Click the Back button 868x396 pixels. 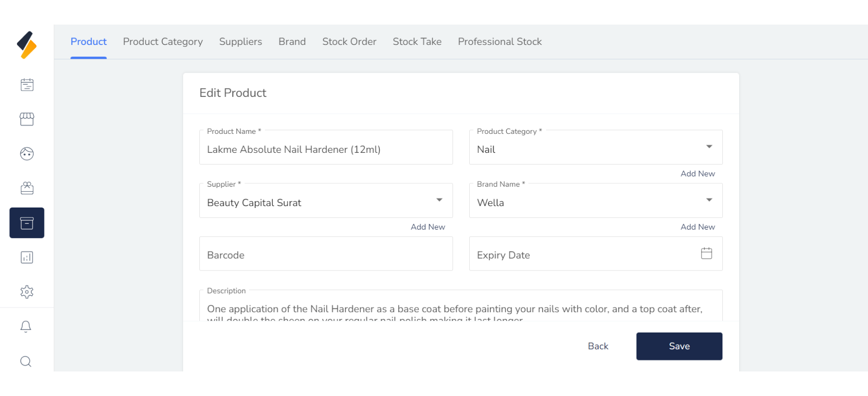pyautogui.click(x=598, y=346)
